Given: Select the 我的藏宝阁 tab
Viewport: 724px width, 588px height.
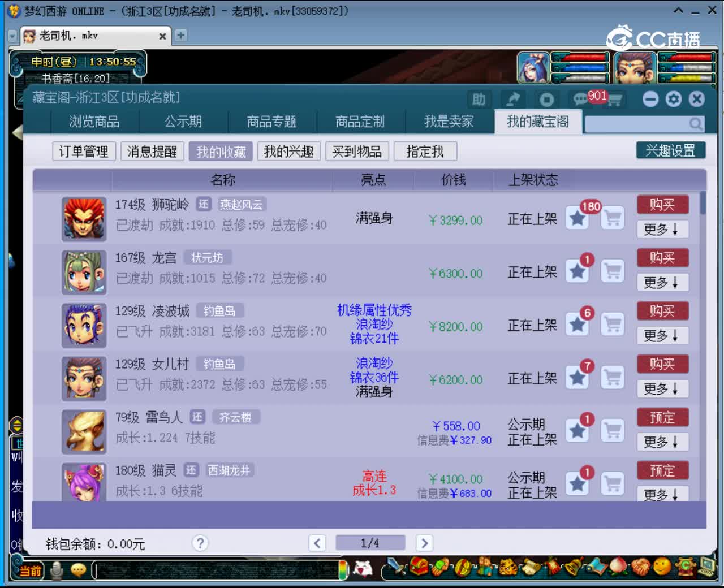Looking at the screenshot, I should [x=538, y=122].
